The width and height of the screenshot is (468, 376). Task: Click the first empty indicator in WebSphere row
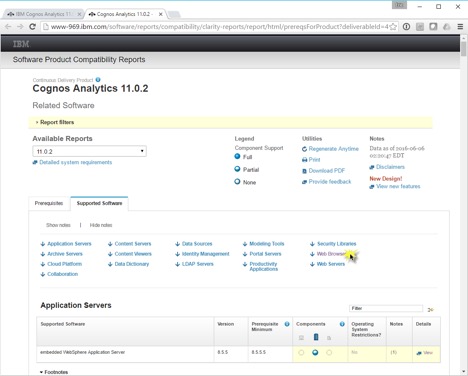coord(301,352)
